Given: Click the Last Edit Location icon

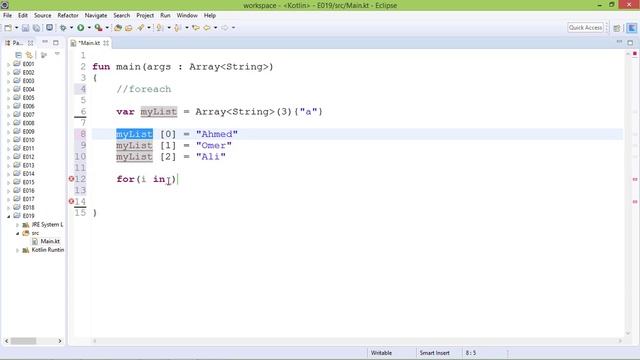Looking at the screenshot, I should click(196, 28).
